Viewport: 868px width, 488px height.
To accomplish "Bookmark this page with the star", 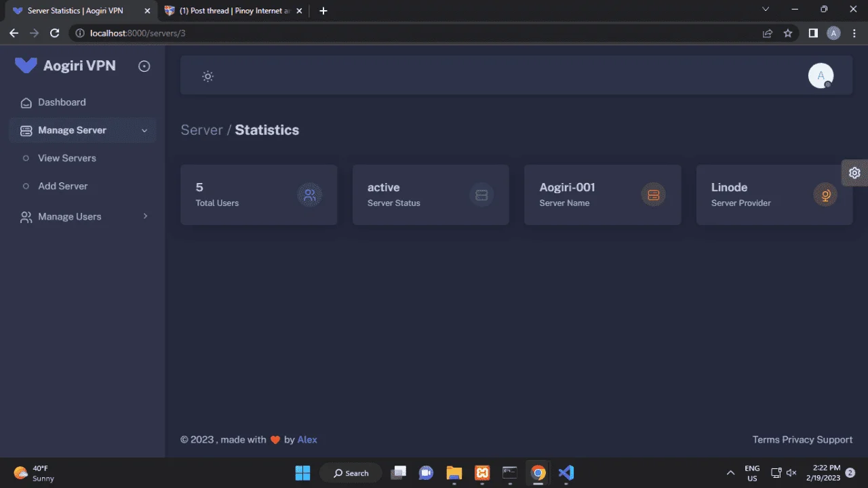I will point(788,33).
